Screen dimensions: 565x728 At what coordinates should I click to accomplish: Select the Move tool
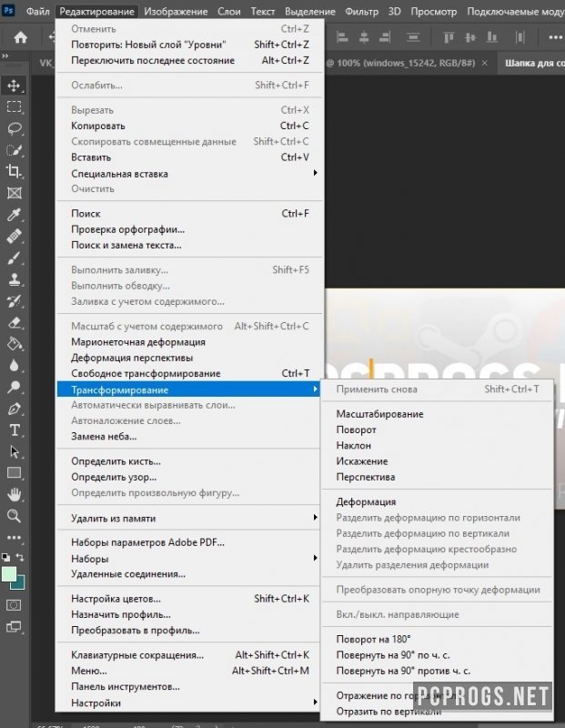tap(14, 86)
